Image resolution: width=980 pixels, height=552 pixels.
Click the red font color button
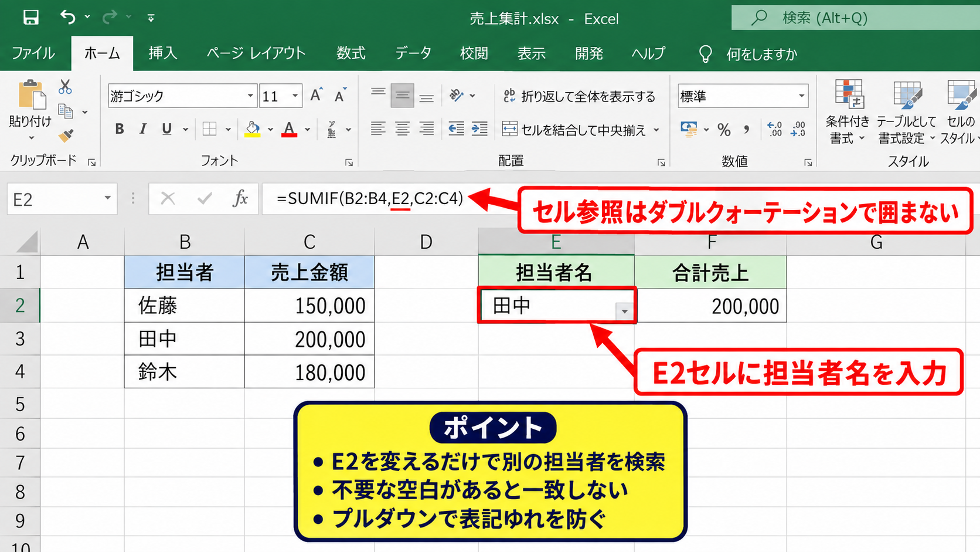[x=289, y=129]
